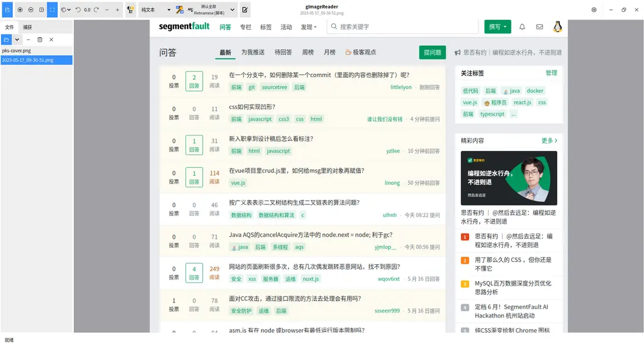Select pks-cover.png in the file list

(x=16, y=50)
